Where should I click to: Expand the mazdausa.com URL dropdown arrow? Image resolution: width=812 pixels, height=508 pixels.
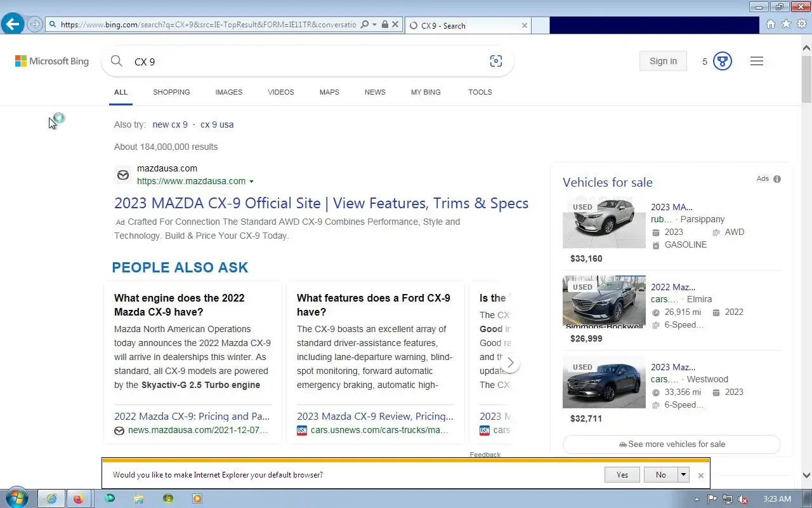[251, 182]
